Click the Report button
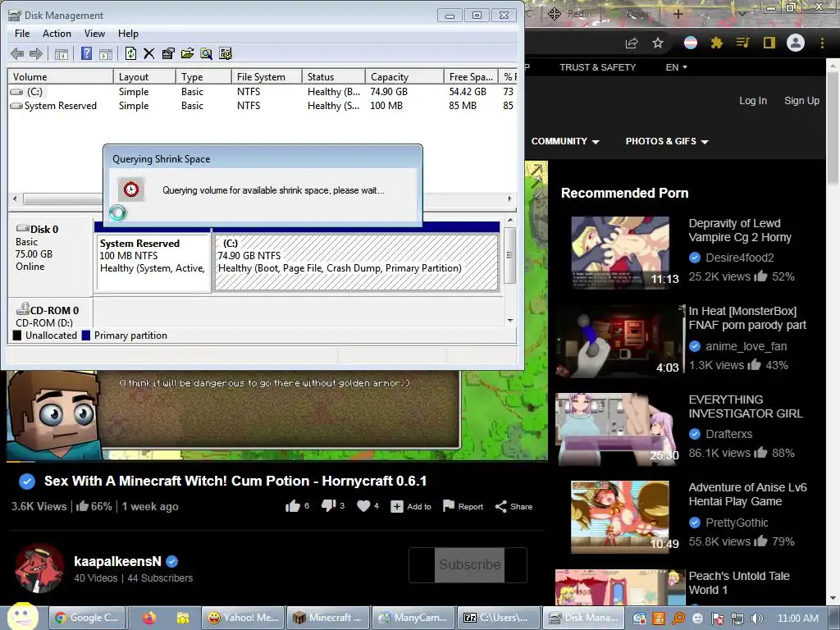Image resolution: width=840 pixels, height=630 pixels. [x=463, y=506]
